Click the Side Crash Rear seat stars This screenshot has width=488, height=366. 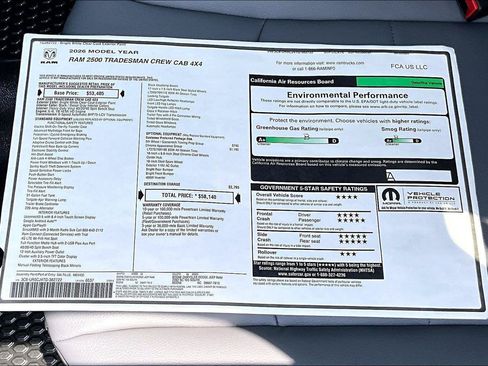point(353,241)
